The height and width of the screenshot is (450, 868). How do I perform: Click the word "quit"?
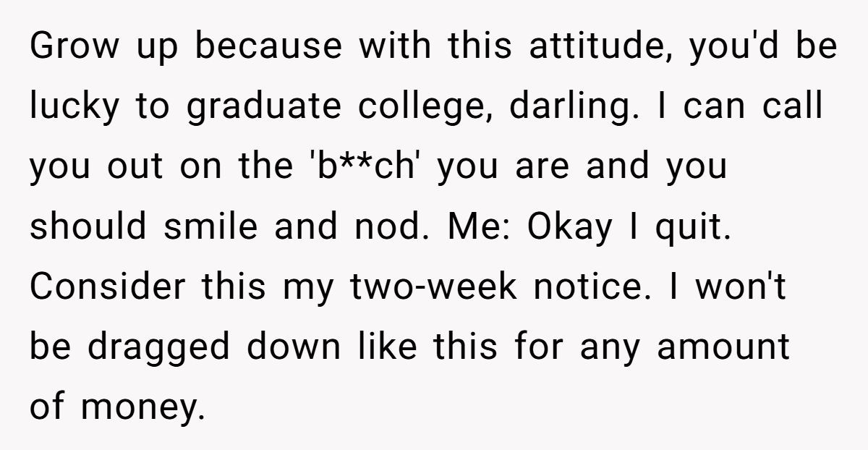tap(687, 227)
